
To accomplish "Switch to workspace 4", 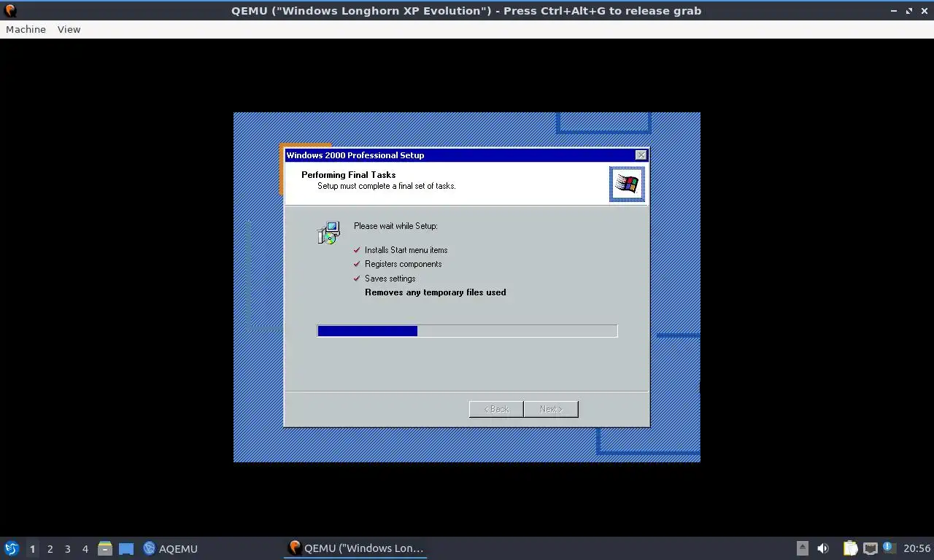I will 85,548.
